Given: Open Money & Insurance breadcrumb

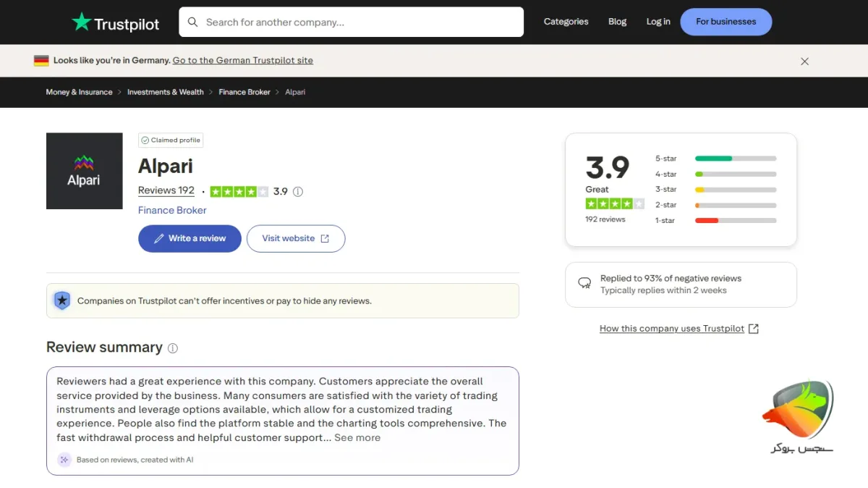Looking at the screenshot, I should coord(79,92).
